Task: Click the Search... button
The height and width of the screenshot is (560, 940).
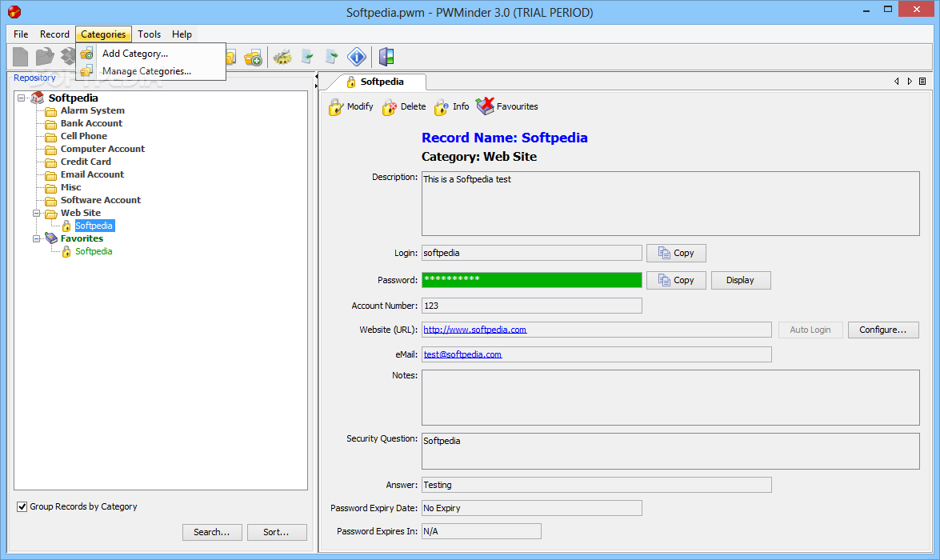Action: 212,533
